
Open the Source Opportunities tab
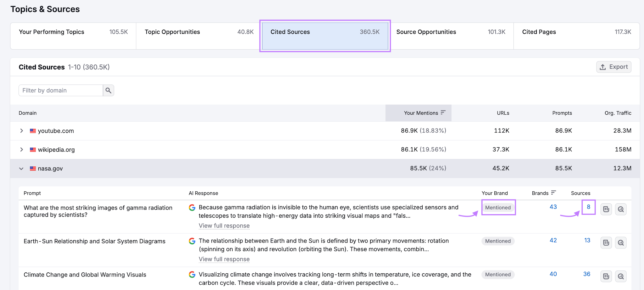(x=426, y=32)
